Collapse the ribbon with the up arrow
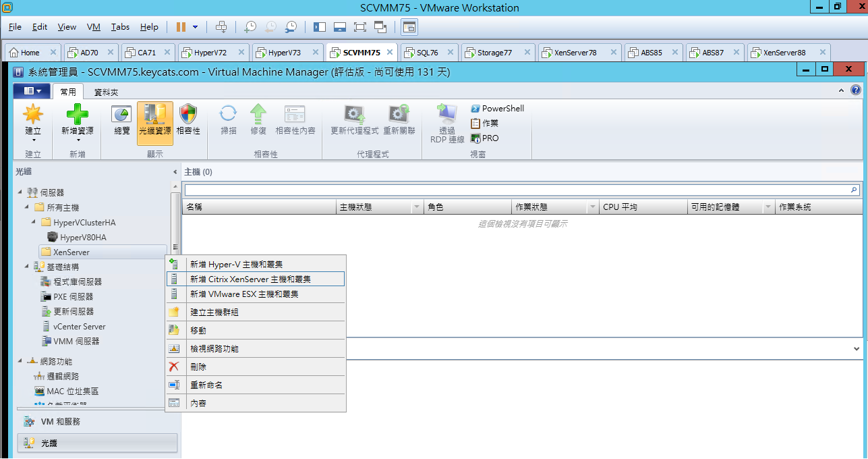The height and width of the screenshot is (459, 868). [x=841, y=90]
